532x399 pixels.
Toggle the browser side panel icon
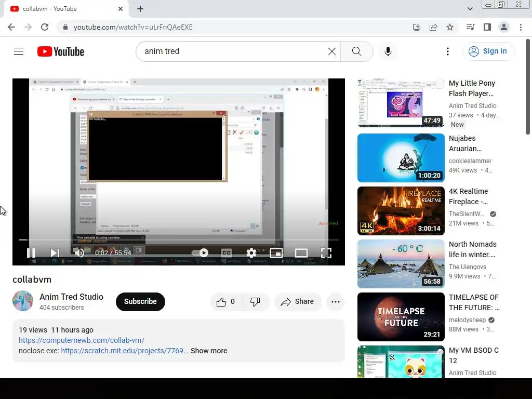[x=487, y=27]
